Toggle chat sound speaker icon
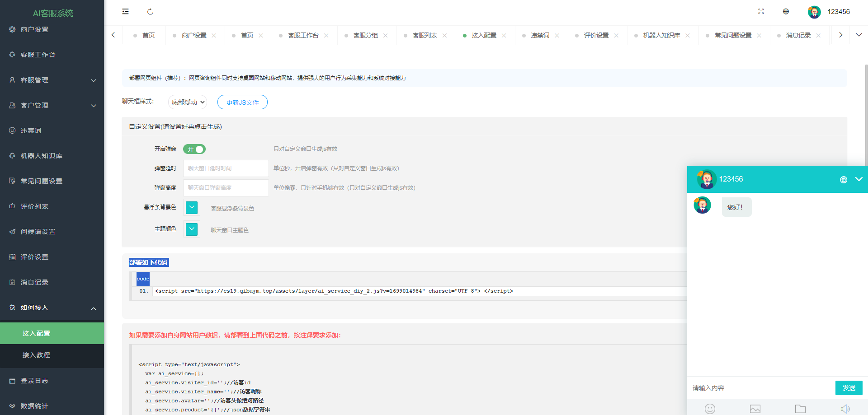The image size is (868, 415). [845, 409]
